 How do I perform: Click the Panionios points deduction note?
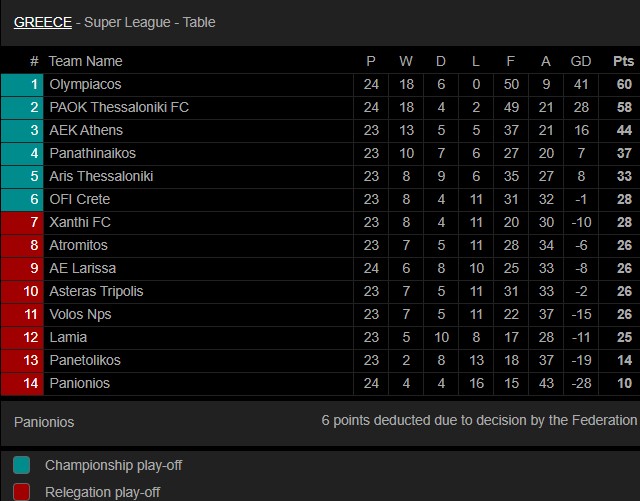point(479,420)
